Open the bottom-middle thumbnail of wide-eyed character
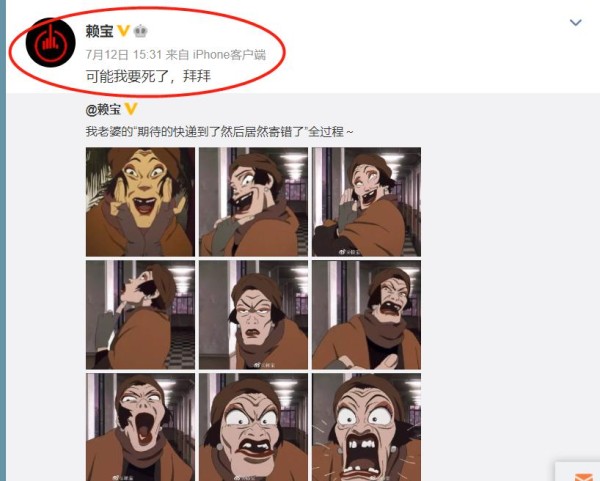Viewport: 600px width, 481px height. (253, 427)
